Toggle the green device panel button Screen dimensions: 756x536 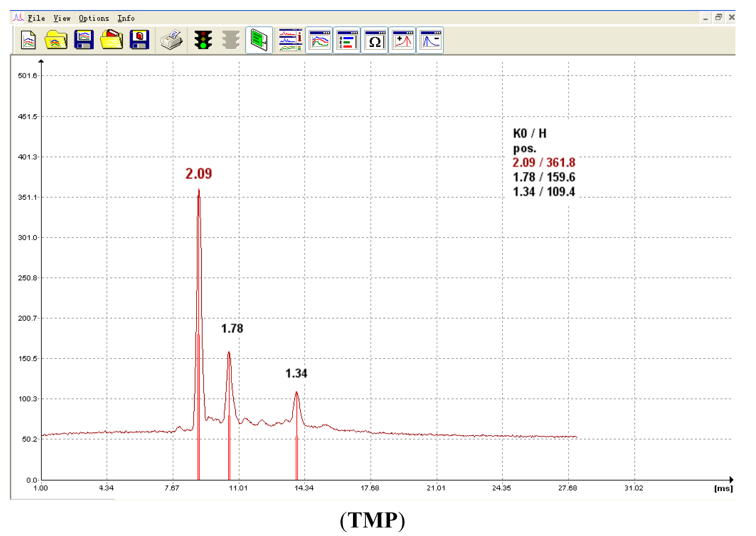click(x=259, y=40)
